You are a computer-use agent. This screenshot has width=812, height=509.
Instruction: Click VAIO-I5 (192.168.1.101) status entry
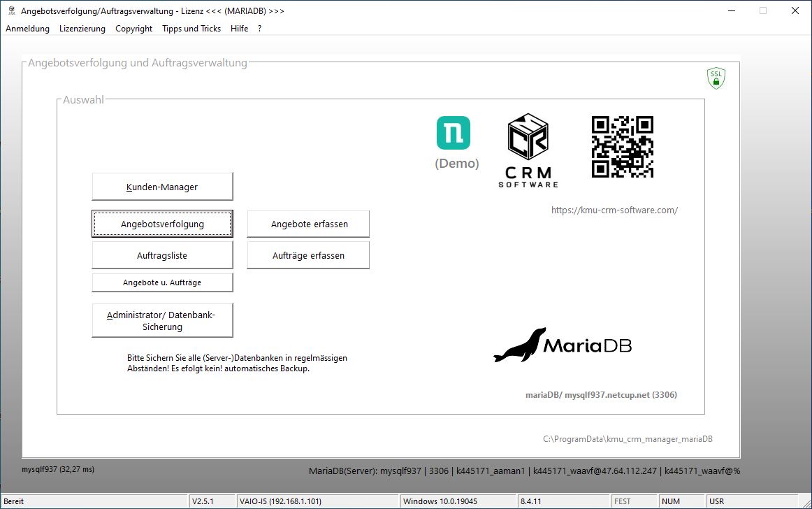317,501
